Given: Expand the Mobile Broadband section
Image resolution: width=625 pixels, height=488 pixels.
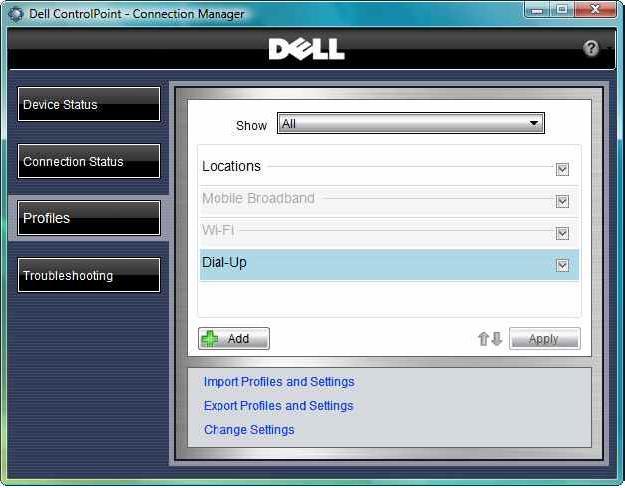Looking at the screenshot, I should pos(562,201).
